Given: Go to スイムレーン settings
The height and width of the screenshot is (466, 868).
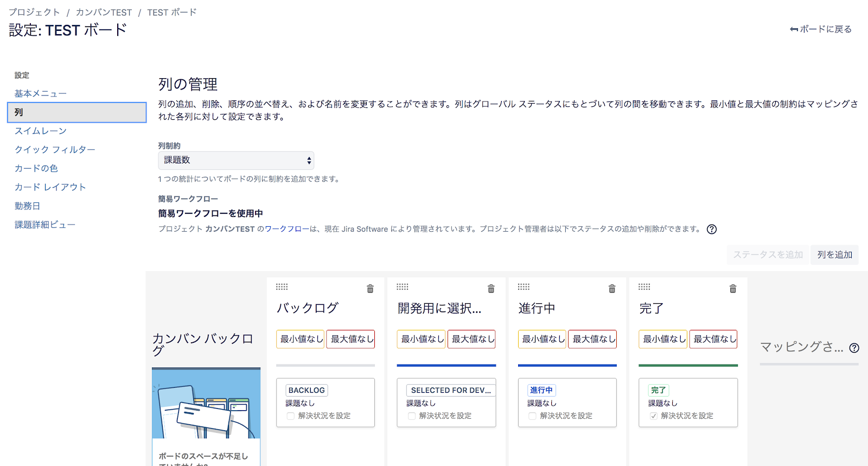Looking at the screenshot, I should pos(41,131).
